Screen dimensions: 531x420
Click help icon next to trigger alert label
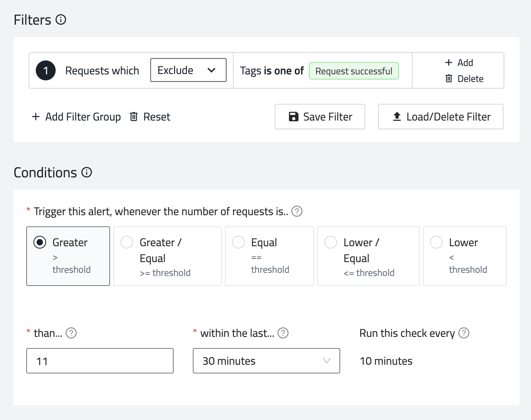click(297, 211)
